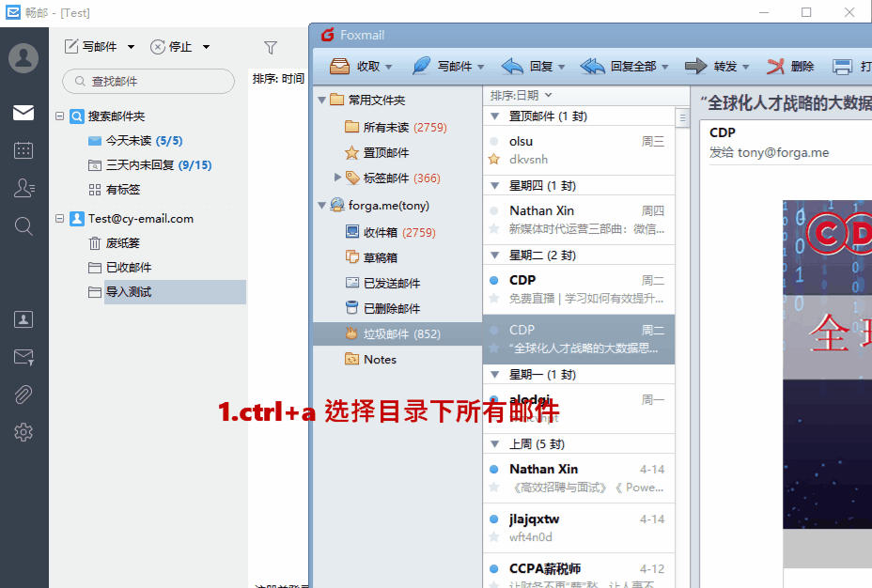Screen dimensions: 872x588
Task: Select the mail envelope icon in 畅邮 sidebar
Action: 23,113
